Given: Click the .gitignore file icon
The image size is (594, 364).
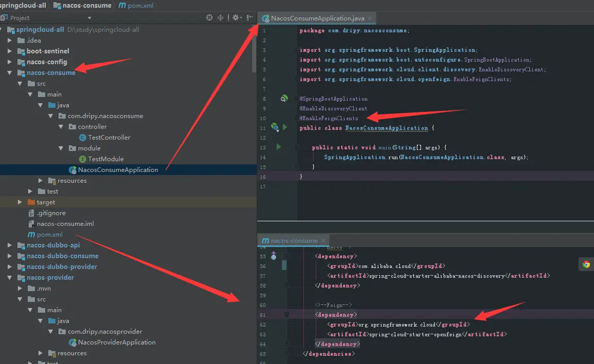Looking at the screenshot, I should pyautogui.click(x=31, y=213).
